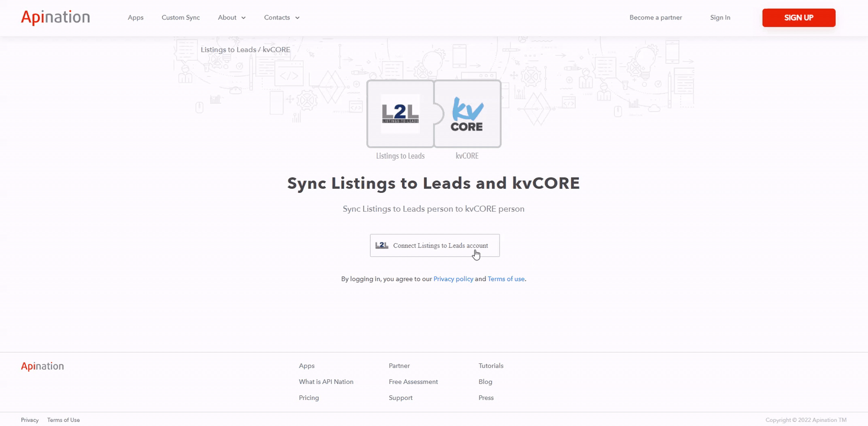868x426 pixels.
Task: Click the Copyright 2022 Apination TM text
Action: (806, 420)
